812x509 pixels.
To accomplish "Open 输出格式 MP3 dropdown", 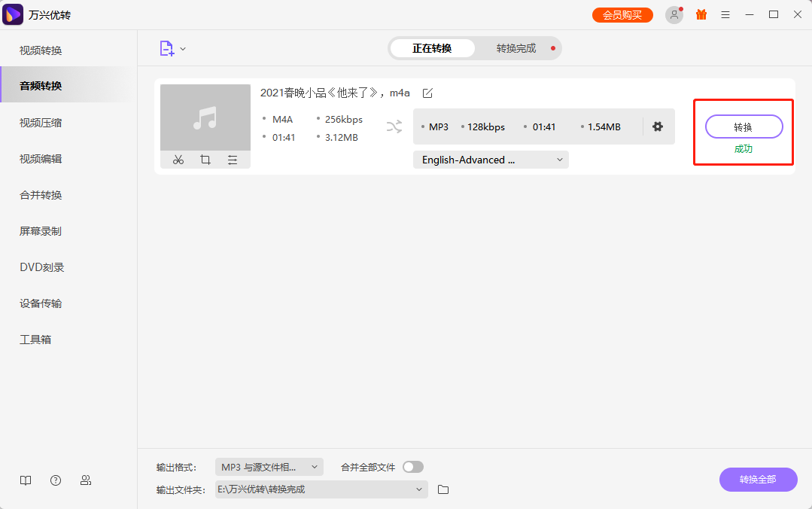I will point(269,467).
